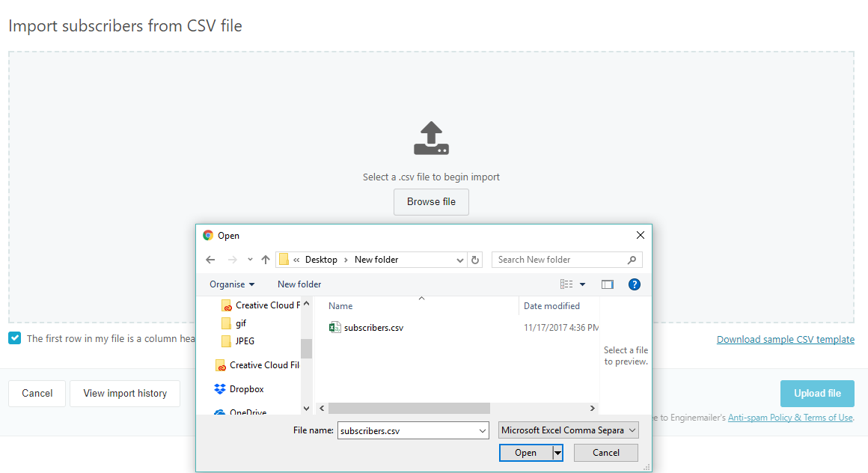Click New folder in the address path

click(x=376, y=259)
